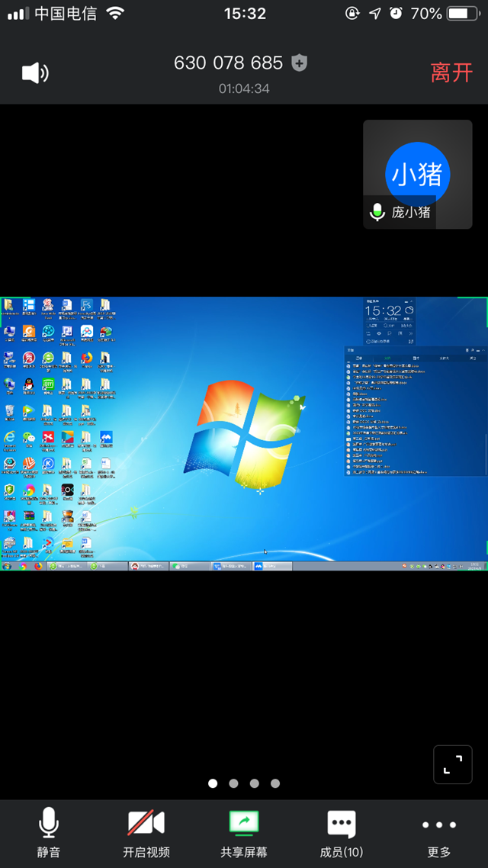Screen dimensions: 488x868
Task: Click the Firefox desktop shortcut
Action: pos(87,358)
